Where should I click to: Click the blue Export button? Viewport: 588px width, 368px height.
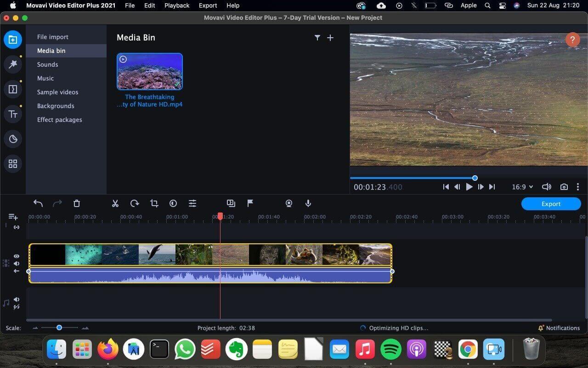pyautogui.click(x=551, y=204)
